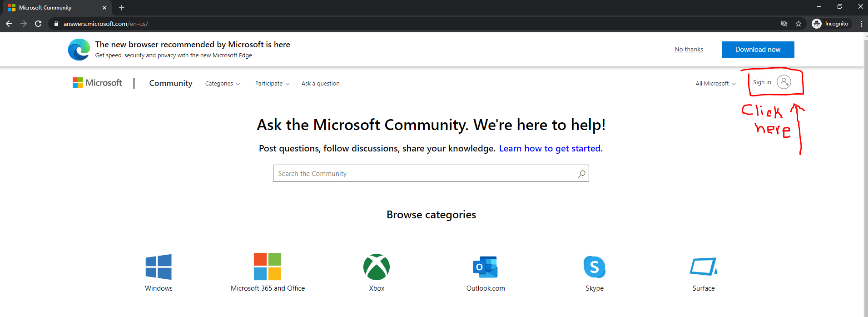The width and height of the screenshot is (868, 317).
Task: Click the Community header link
Action: click(171, 83)
